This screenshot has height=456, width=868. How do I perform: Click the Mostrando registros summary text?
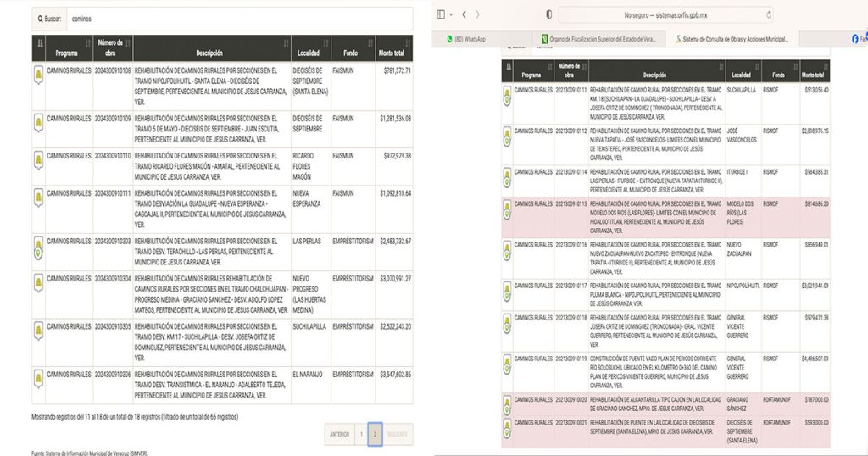tap(135, 417)
